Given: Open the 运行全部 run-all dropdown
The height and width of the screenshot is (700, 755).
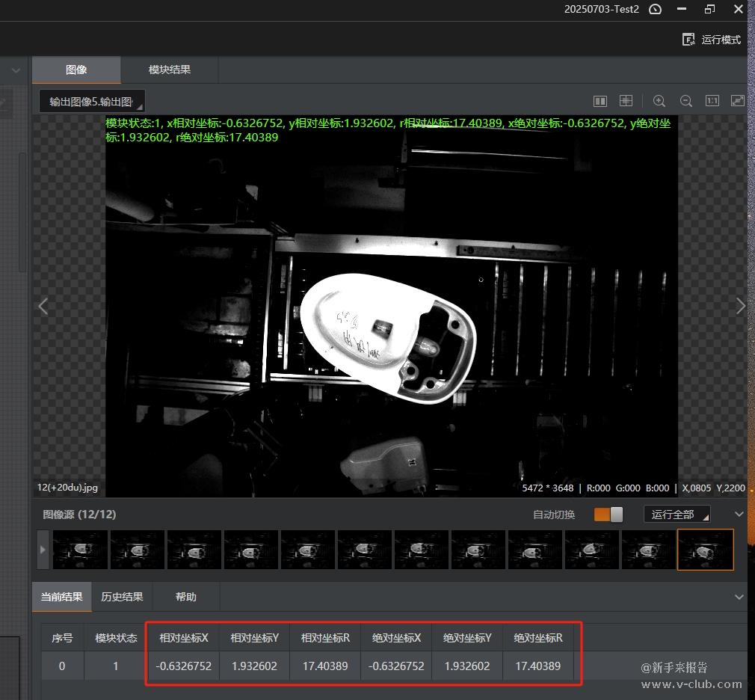Looking at the screenshot, I should coord(677,515).
